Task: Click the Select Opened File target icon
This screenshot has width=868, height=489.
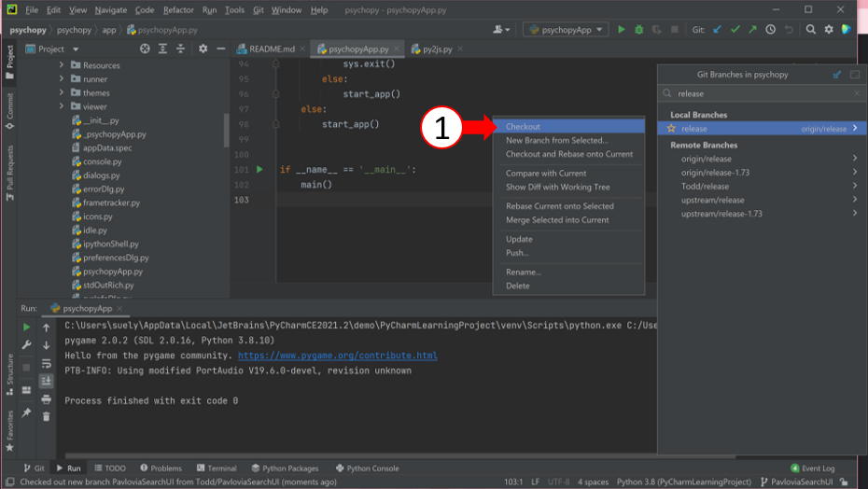Action: pos(145,49)
